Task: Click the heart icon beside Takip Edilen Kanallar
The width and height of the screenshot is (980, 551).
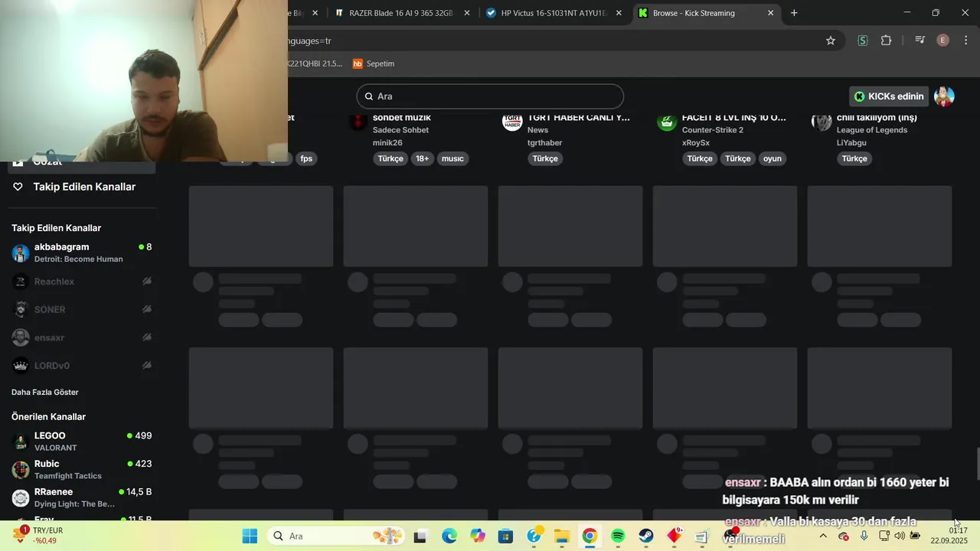Action: point(18,187)
